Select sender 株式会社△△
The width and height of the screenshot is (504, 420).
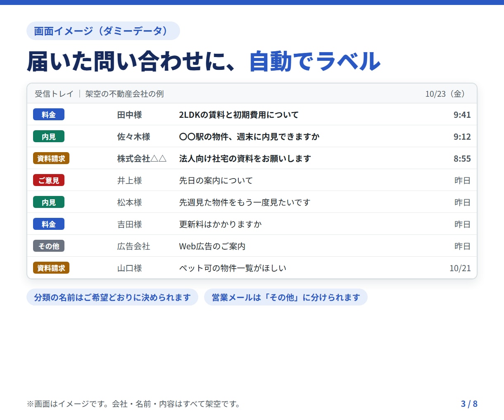pos(142,159)
